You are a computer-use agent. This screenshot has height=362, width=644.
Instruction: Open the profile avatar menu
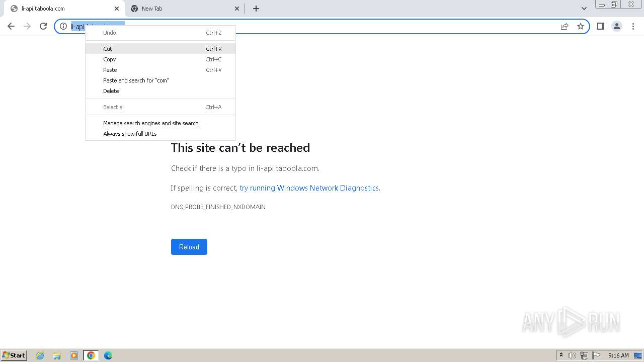(617, 26)
